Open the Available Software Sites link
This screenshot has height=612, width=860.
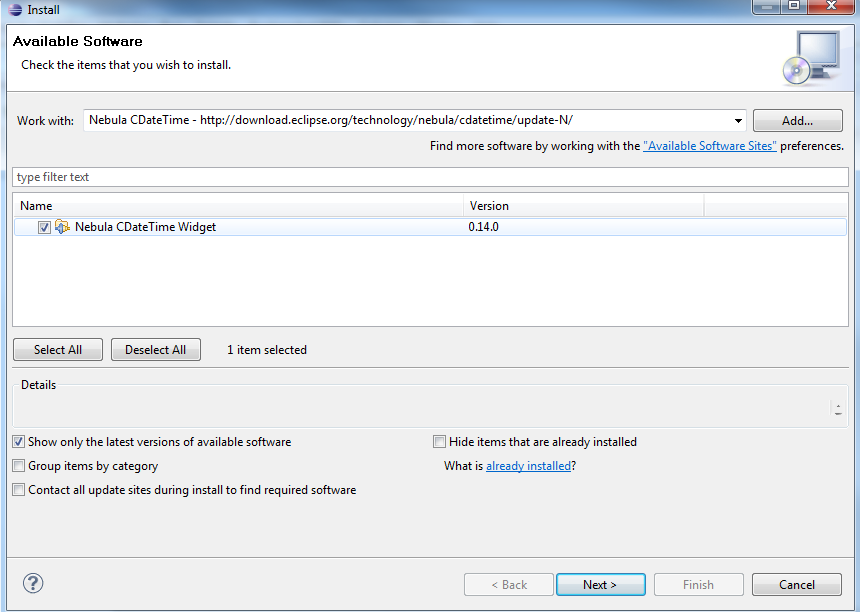(710, 146)
